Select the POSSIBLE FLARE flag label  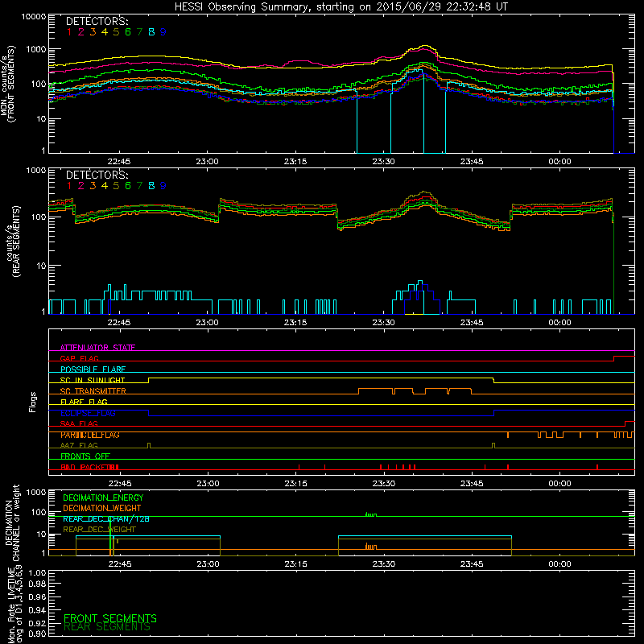tap(93, 369)
